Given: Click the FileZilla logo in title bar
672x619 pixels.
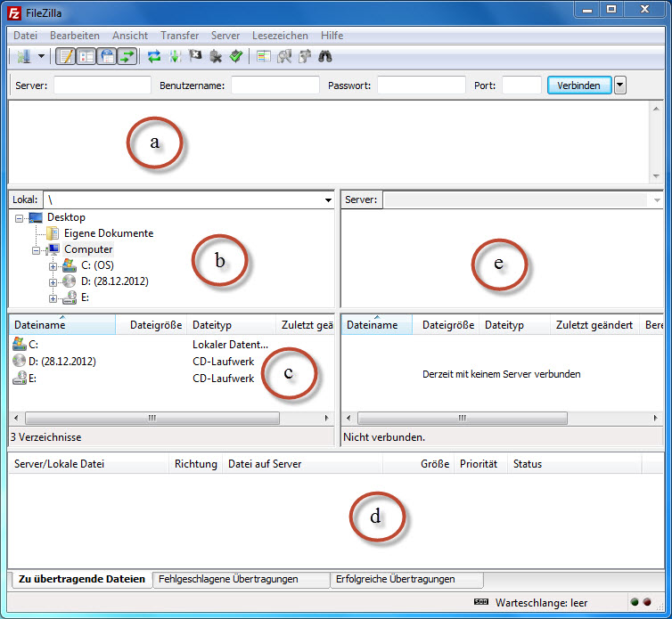Looking at the screenshot, I should tap(14, 13).
